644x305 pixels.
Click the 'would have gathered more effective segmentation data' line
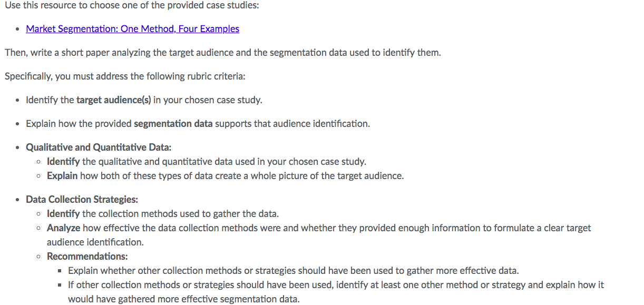(x=184, y=299)
